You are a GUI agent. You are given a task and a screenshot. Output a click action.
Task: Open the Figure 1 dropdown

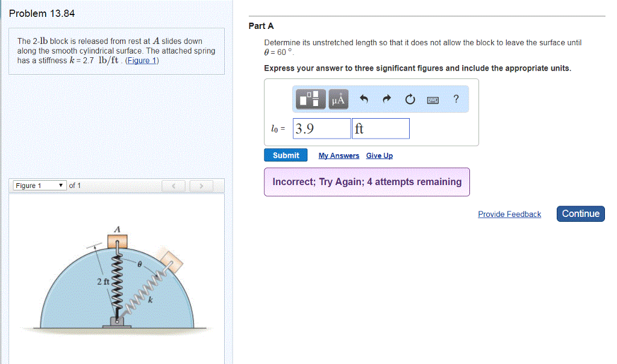(x=39, y=186)
